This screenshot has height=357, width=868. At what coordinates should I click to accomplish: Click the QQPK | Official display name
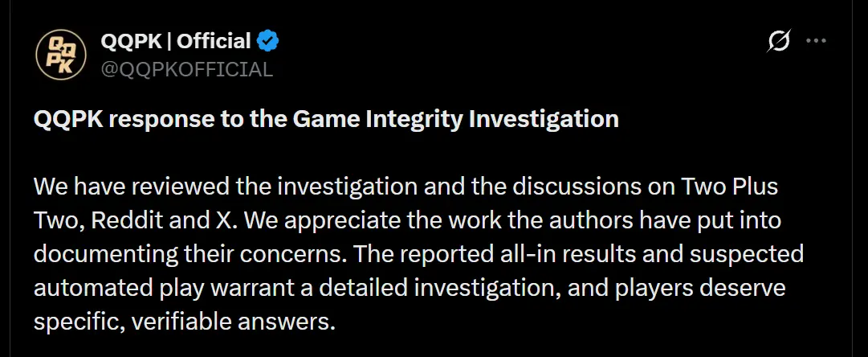176,41
